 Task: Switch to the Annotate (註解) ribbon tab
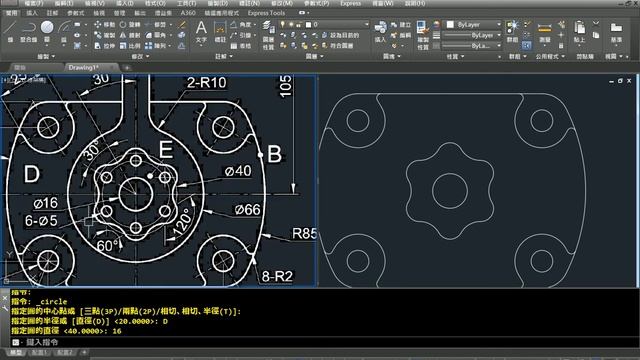(53, 13)
